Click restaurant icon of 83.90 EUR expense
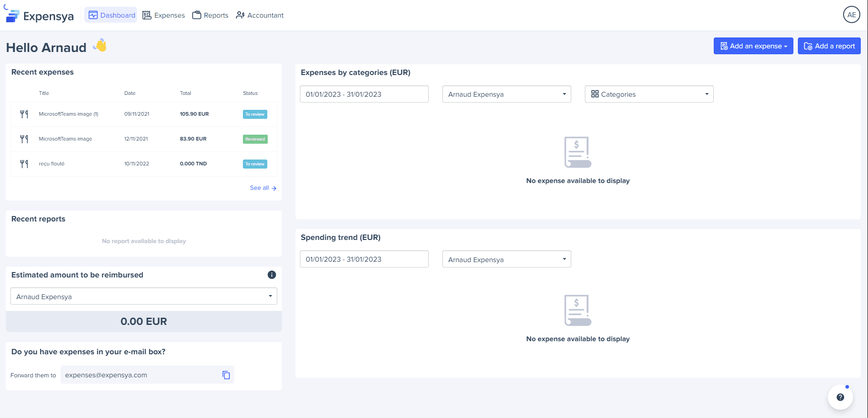This screenshot has width=868, height=418. click(x=24, y=139)
